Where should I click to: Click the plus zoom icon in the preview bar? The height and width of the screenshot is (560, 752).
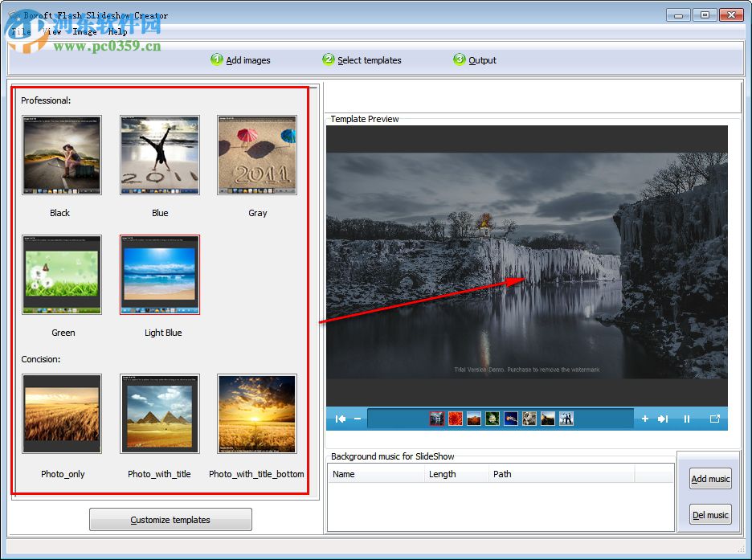[x=645, y=419]
